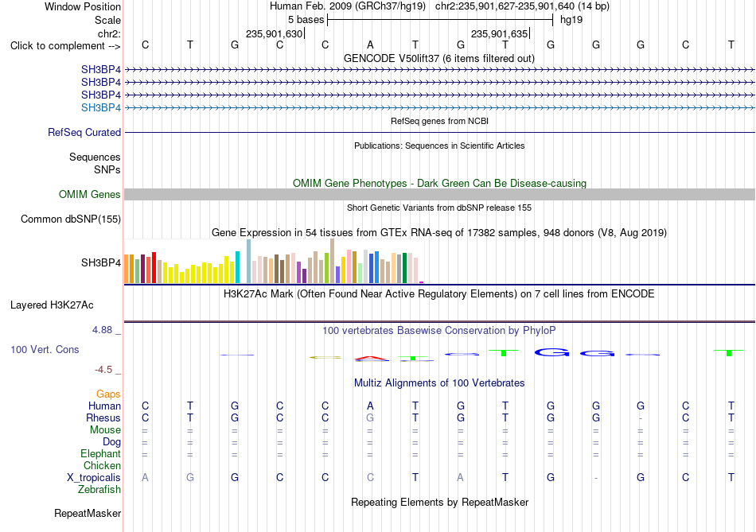Click the gray G in the Rhesus row

(x=370, y=417)
